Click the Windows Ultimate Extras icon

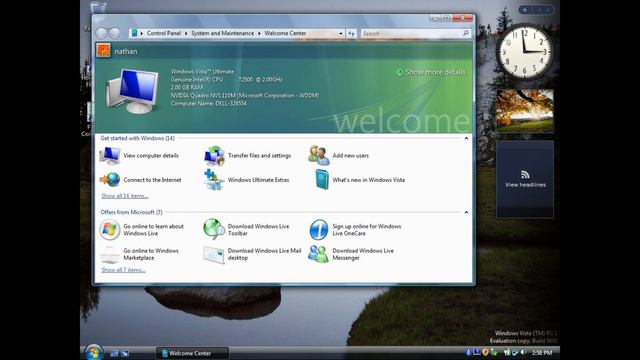(214, 180)
